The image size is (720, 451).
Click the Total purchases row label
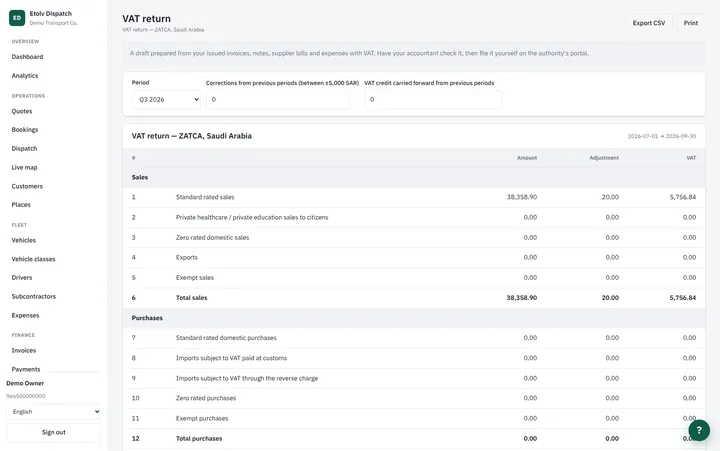pyautogui.click(x=199, y=439)
